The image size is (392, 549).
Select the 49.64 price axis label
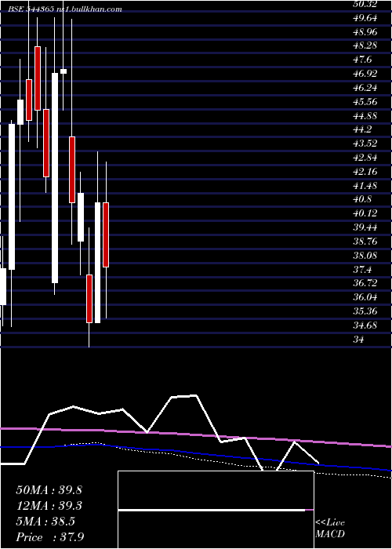click(365, 18)
